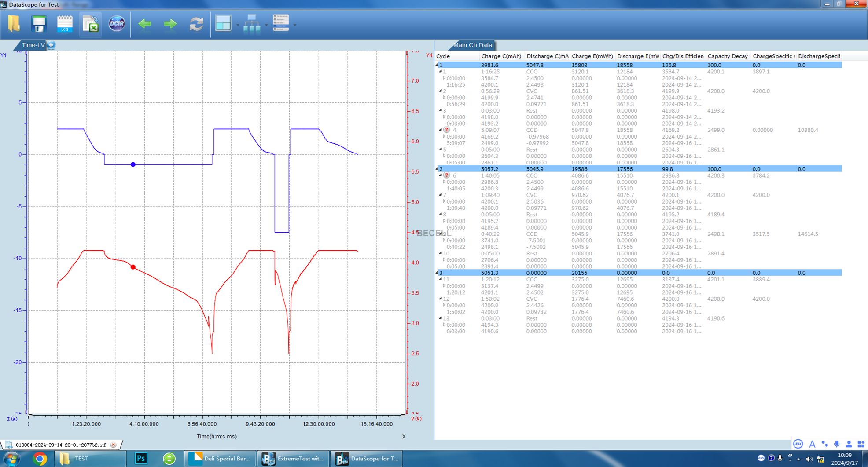This screenshot has height=467, width=868.
Task: Open the volume control in tray
Action: pos(809,459)
